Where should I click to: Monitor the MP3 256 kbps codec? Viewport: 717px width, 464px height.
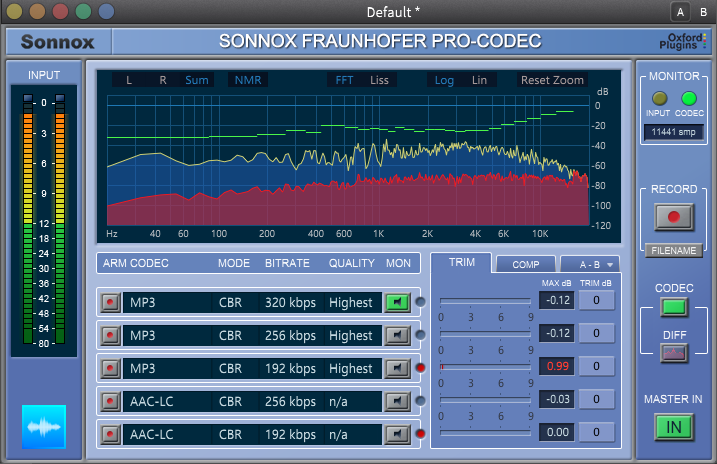click(x=397, y=335)
